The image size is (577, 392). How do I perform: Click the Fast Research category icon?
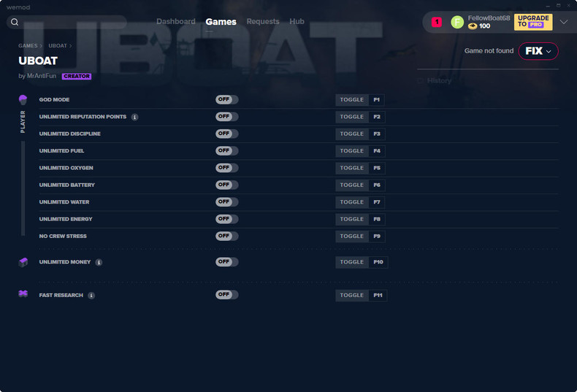(x=23, y=293)
